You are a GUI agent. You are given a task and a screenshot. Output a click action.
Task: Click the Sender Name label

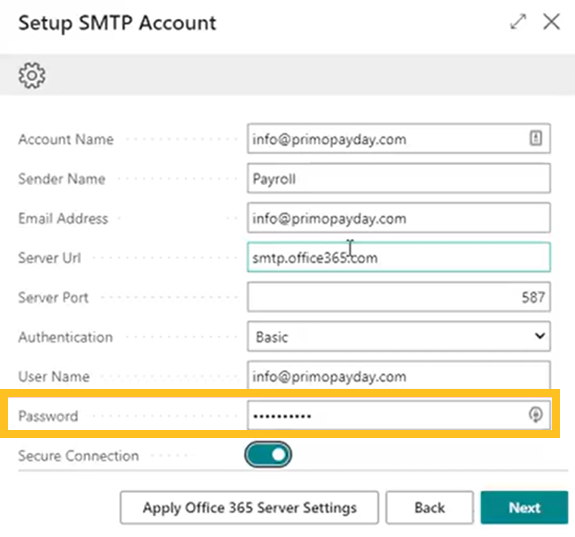(62, 179)
